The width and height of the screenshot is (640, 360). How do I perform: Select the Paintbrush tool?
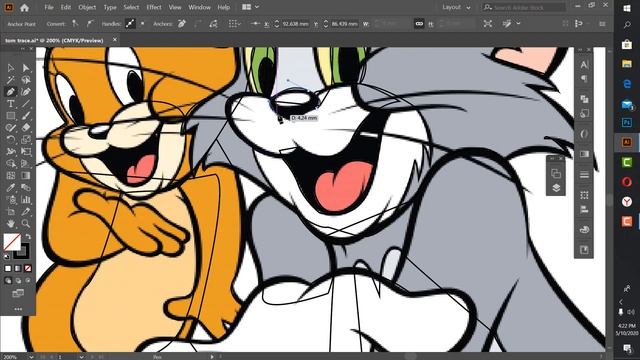26,116
